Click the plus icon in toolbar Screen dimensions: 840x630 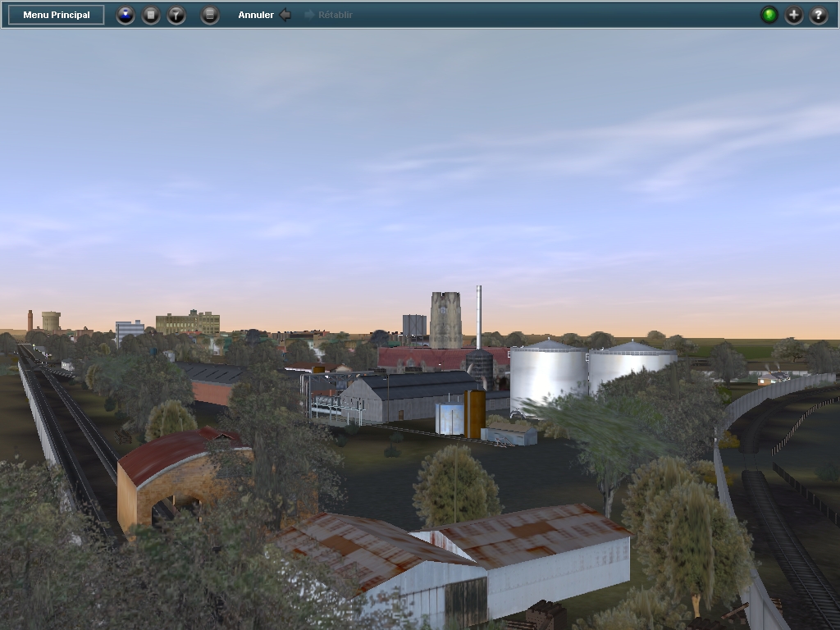click(x=794, y=15)
